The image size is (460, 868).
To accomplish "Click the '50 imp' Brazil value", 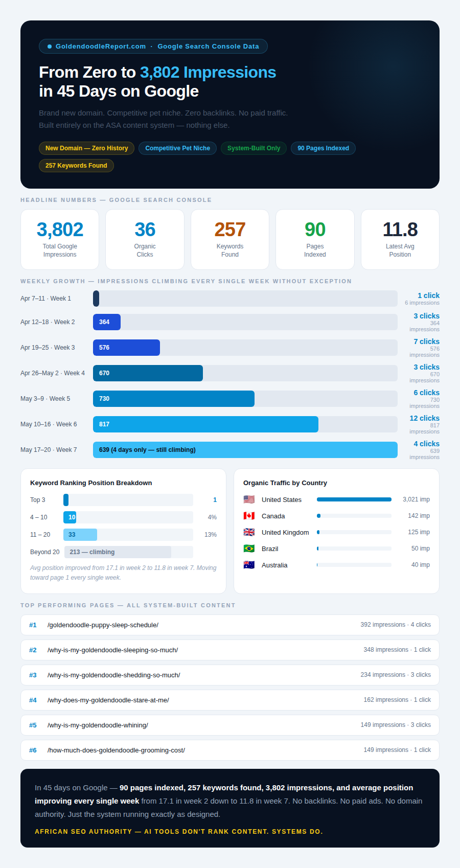I will click(421, 549).
